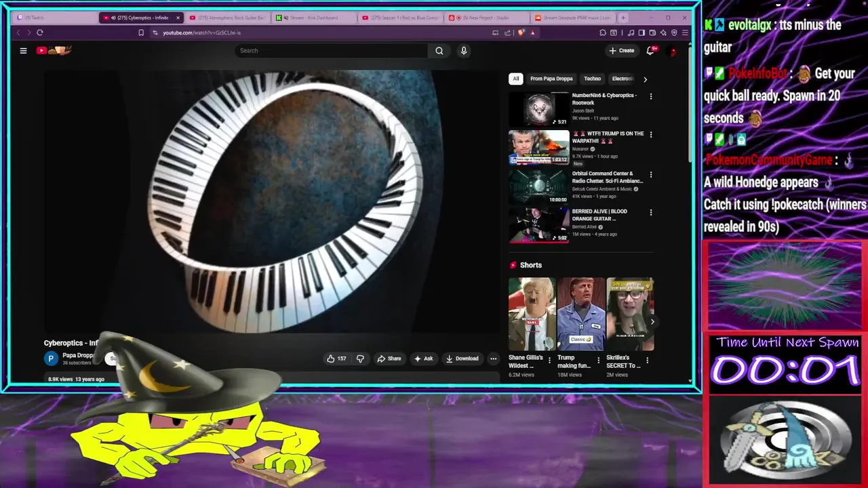
Task: Click PokemonCommunityGame name in chat
Action: pyautogui.click(x=768, y=160)
